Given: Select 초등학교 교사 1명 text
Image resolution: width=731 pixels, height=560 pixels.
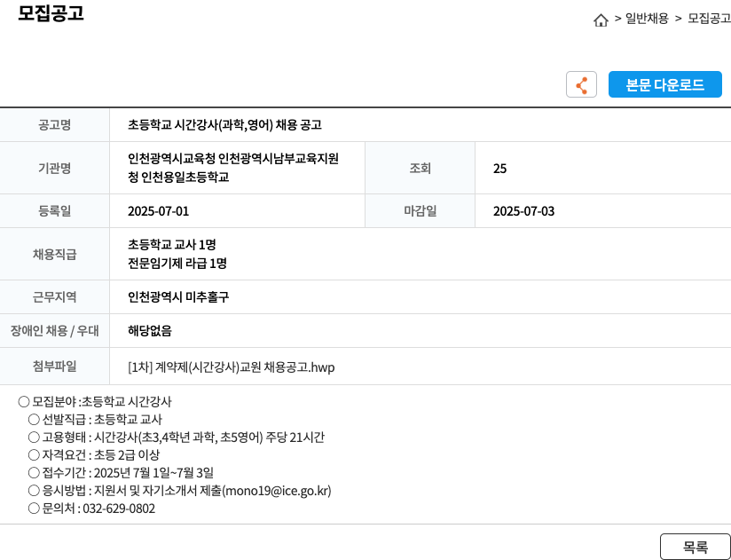Looking at the screenshot, I should click(x=172, y=244).
